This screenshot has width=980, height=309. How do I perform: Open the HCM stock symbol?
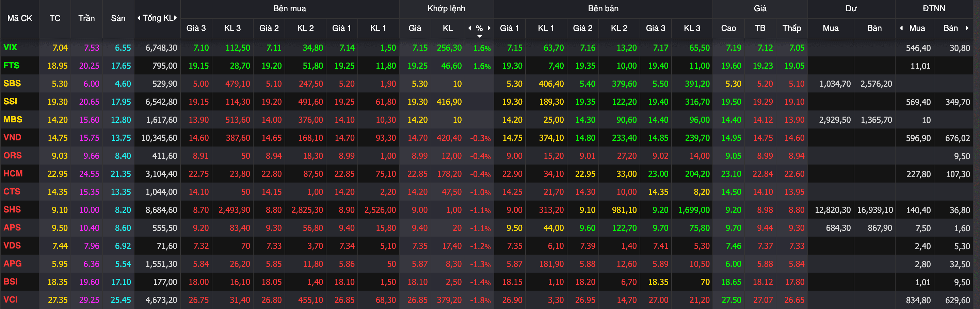(x=13, y=173)
